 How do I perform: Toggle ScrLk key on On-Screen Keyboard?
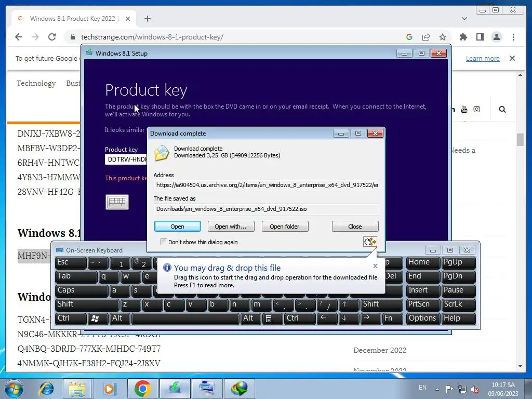[459, 304]
